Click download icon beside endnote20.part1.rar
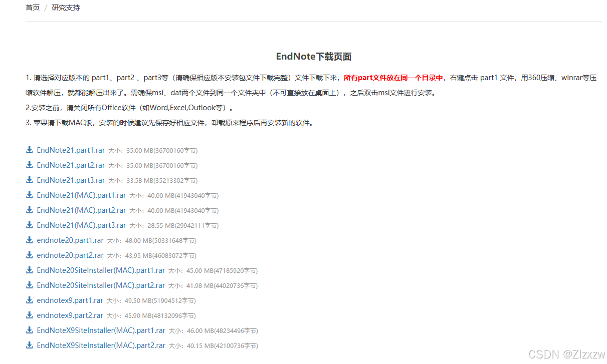The image size is (607, 364). coord(29,240)
